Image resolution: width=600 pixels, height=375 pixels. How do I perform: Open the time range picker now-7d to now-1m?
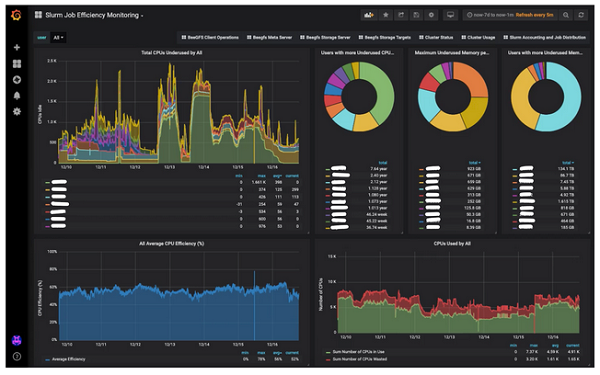point(491,15)
